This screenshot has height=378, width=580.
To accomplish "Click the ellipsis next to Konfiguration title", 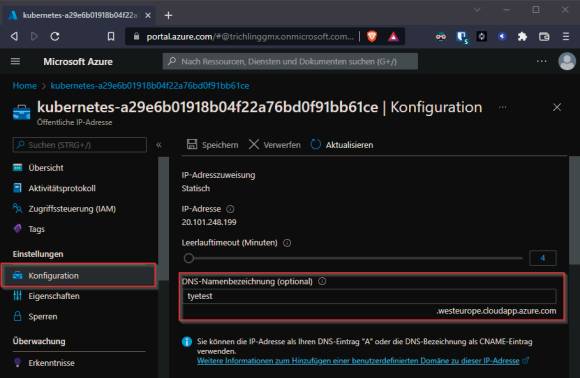I will 502,108.
